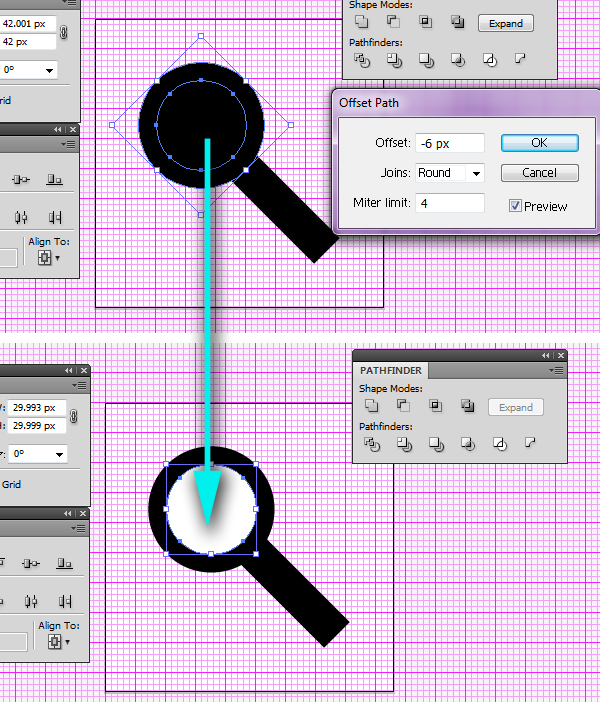
Task: Open flyout menu of the upper Align panel
Action: pyautogui.click(x=69, y=145)
